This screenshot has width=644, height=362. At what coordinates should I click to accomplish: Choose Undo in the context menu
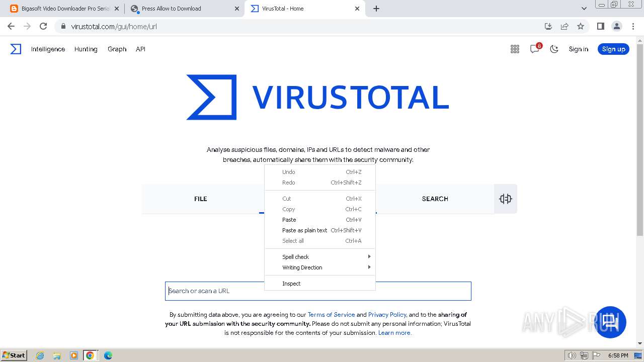320,172
